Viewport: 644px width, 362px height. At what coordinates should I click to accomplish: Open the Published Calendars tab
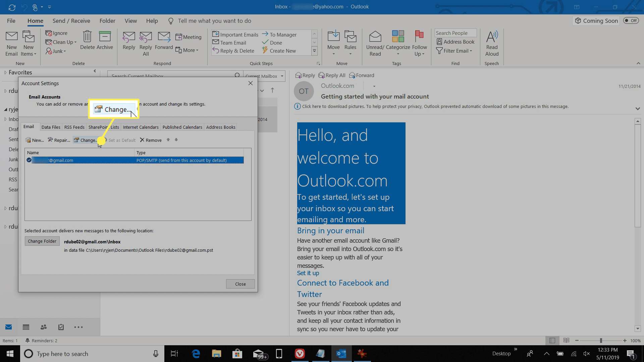182,127
